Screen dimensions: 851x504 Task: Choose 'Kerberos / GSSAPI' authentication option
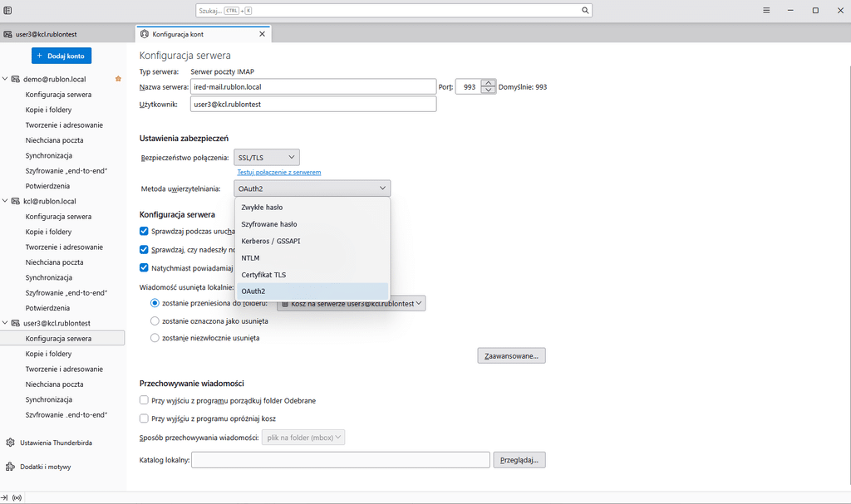(312, 241)
